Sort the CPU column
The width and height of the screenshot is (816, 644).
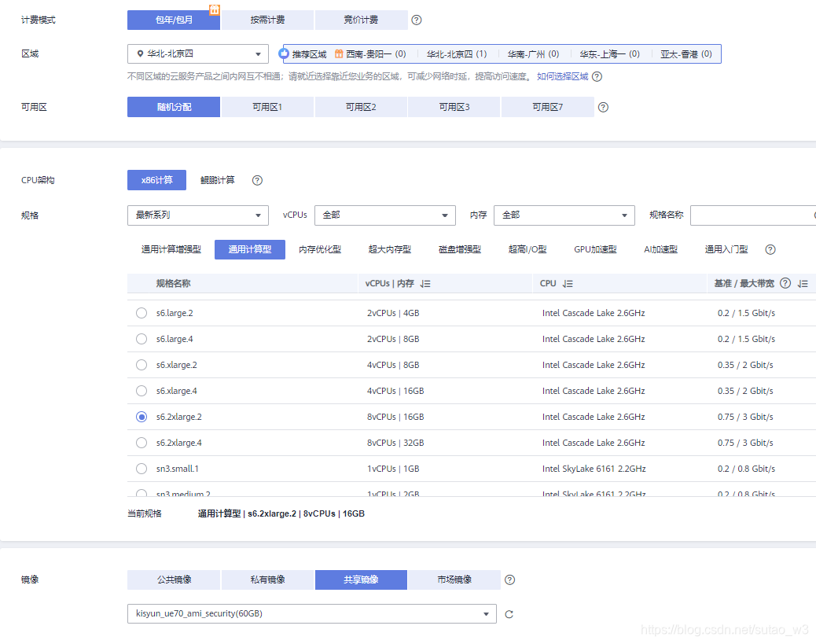pos(568,283)
